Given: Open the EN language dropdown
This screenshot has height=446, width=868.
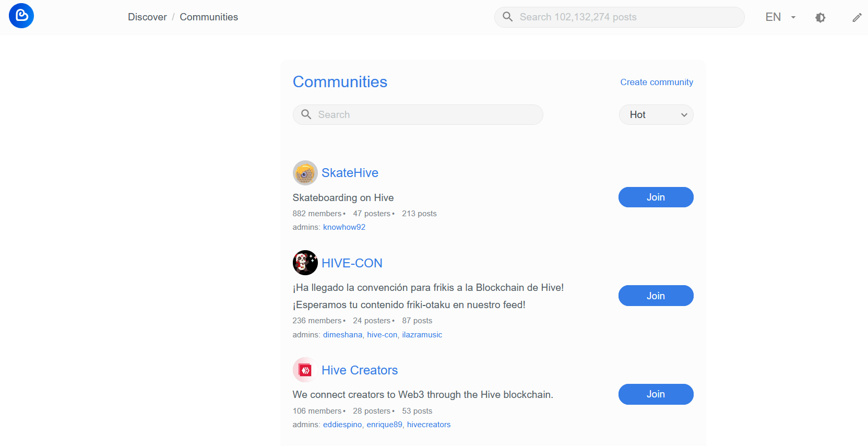Looking at the screenshot, I should [x=780, y=17].
